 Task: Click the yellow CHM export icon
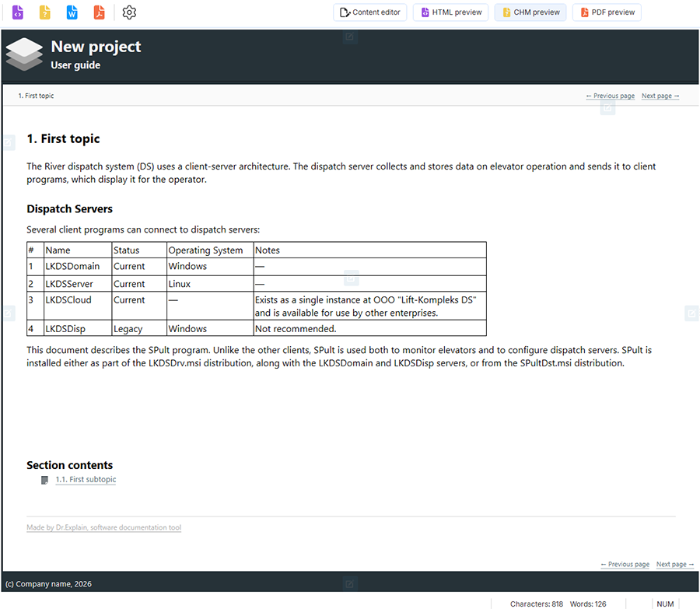[44, 12]
